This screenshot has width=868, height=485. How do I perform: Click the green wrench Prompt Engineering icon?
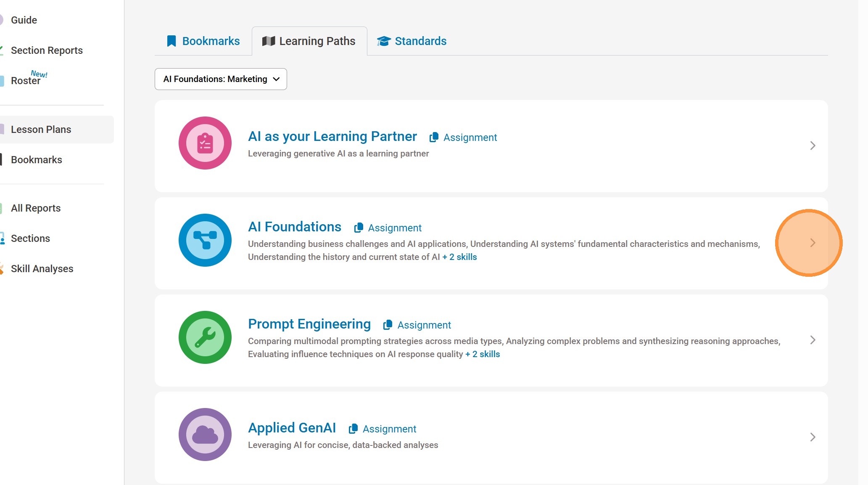205,337
